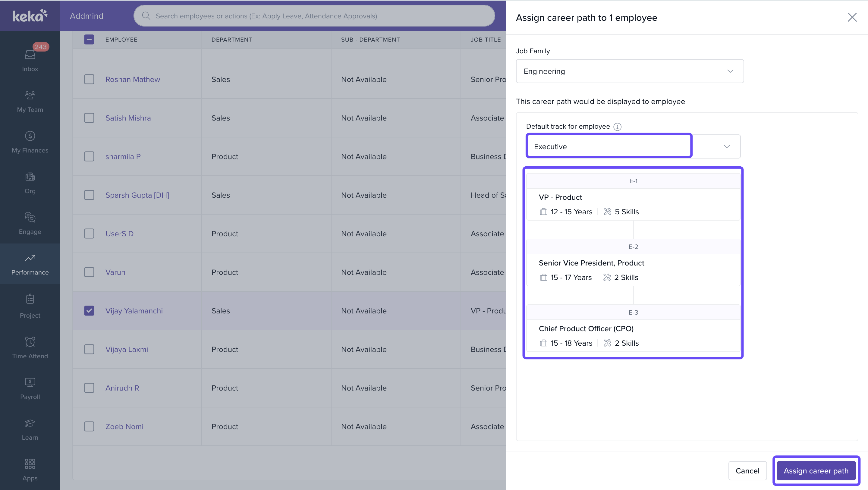Go to My Team section

30,95
